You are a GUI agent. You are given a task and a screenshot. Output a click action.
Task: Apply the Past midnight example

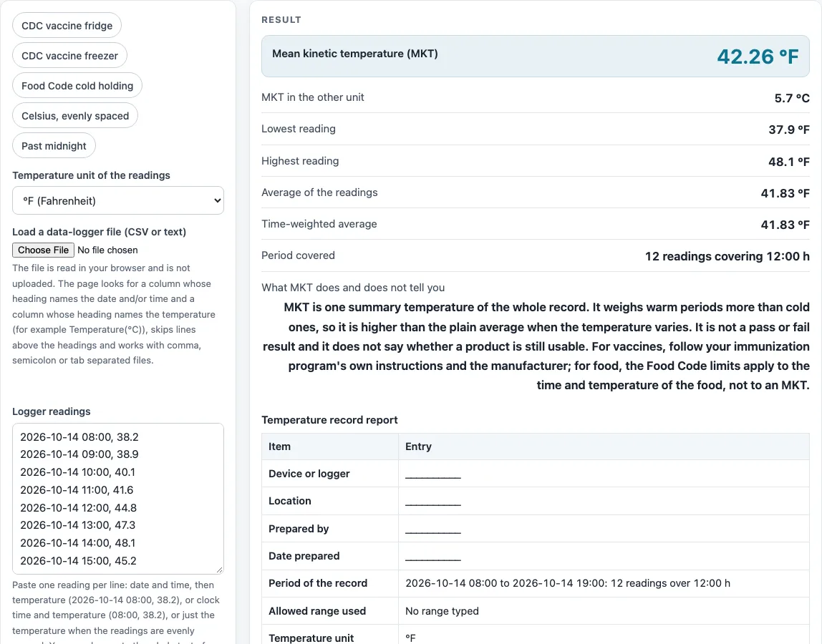pos(54,146)
